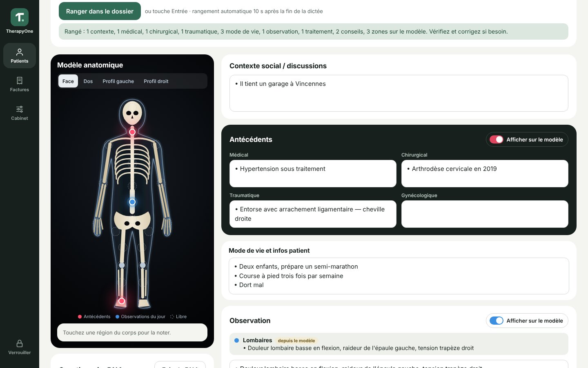
Task: Toggle Afficher sur le modèle for Observation
Action: [x=497, y=321]
